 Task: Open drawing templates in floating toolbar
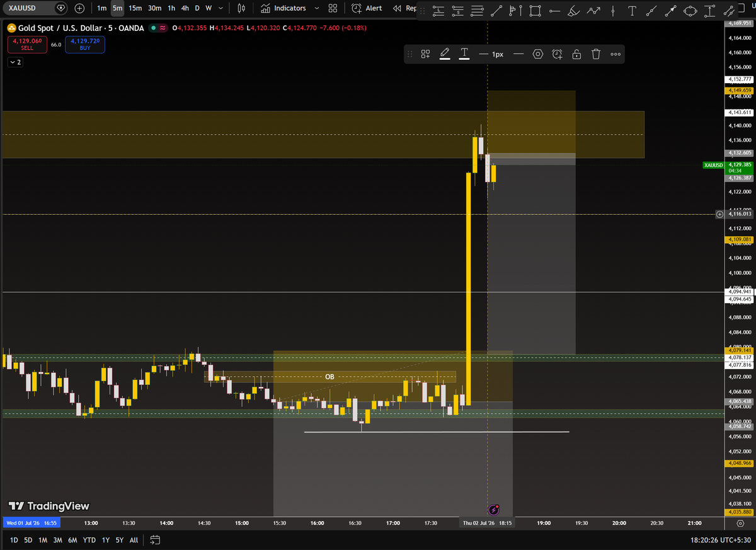(x=425, y=54)
